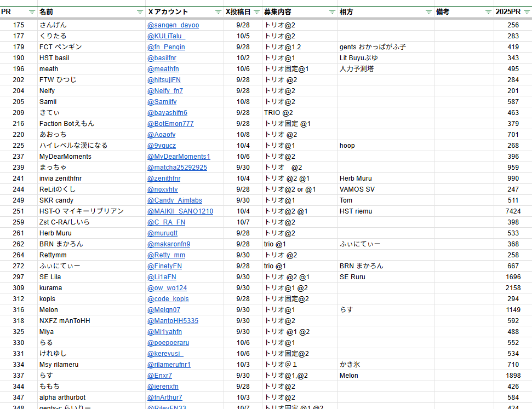Open the Xアカウント column filter
Viewport: 532px width, 409px height.
(218, 12)
